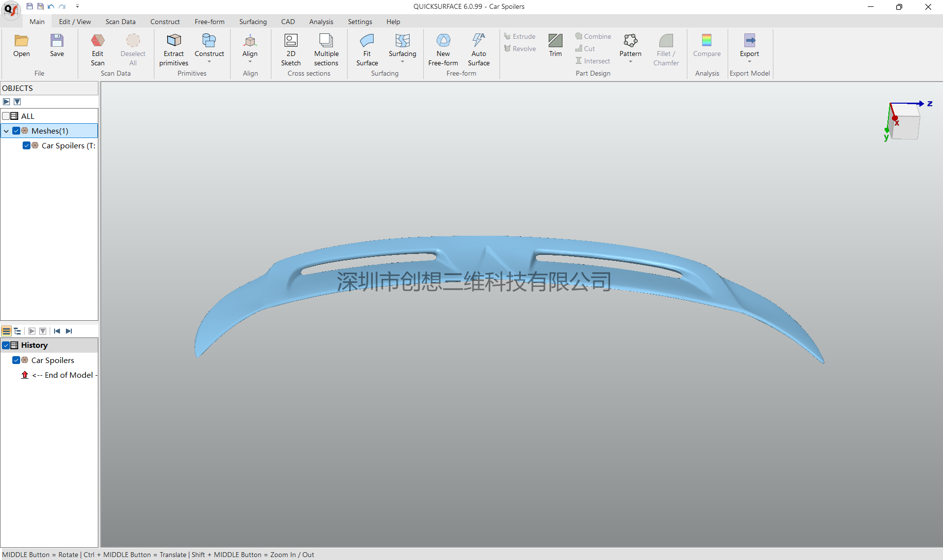The height and width of the screenshot is (560, 943).
Task: Click the collapse arrow in the history toolbar
Action: [43, 331]
